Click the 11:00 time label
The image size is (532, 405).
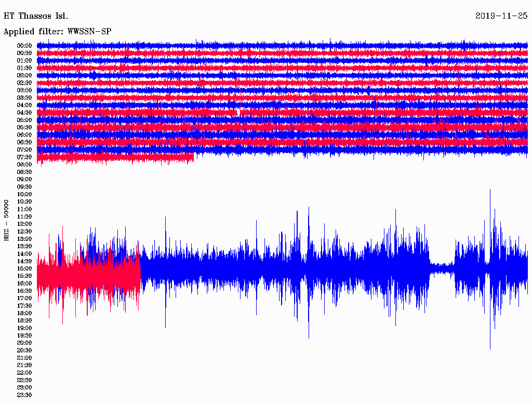point(24,209)
